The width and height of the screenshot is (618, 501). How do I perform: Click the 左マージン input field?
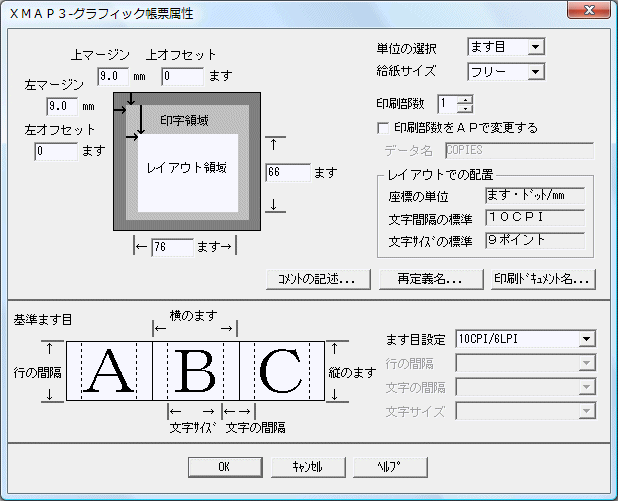62,106
